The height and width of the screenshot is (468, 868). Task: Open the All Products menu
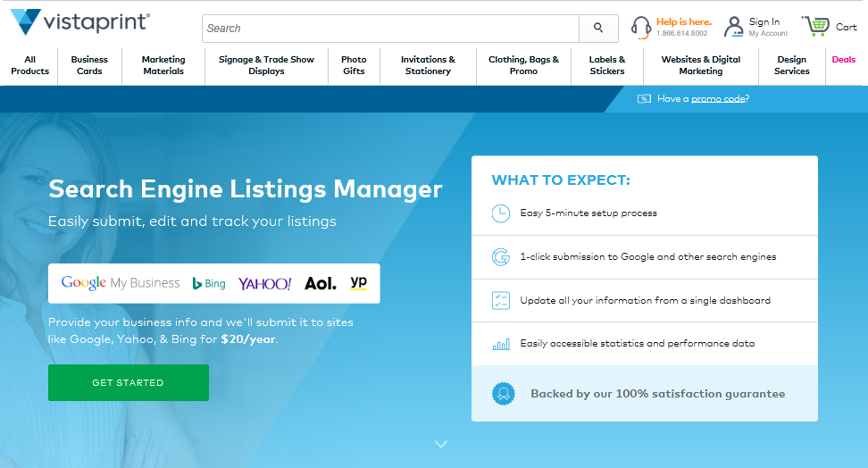(x=29, y=65)
